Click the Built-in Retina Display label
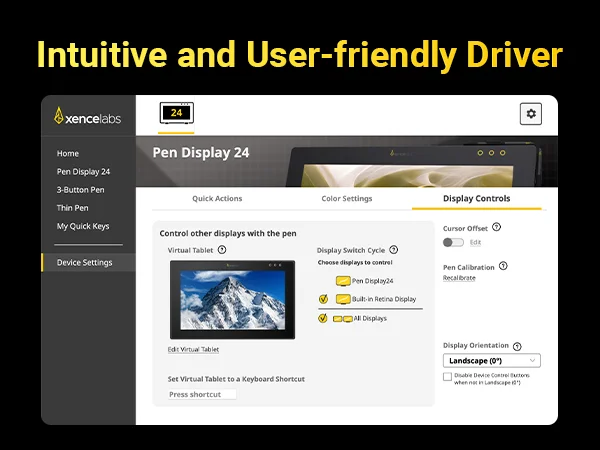600x450 pixels. 384,299
